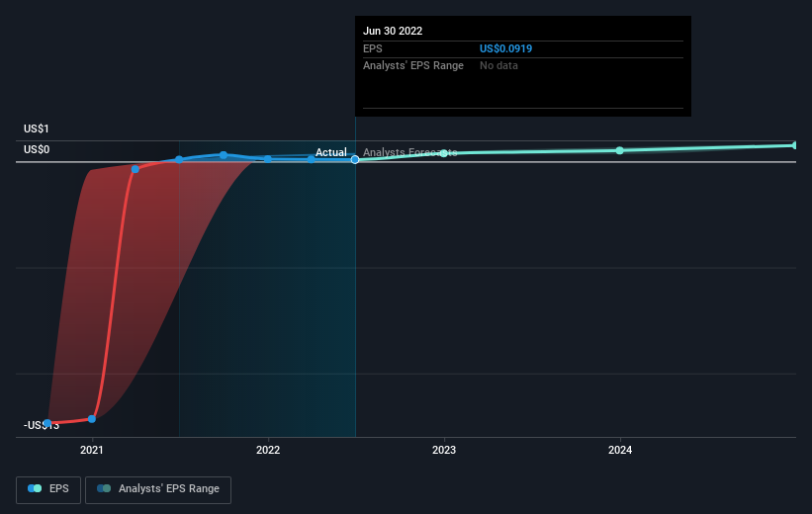Toggle the Analysts' EPS Range legend button
The image size is (812, 514).
click(x=158, y=489)
